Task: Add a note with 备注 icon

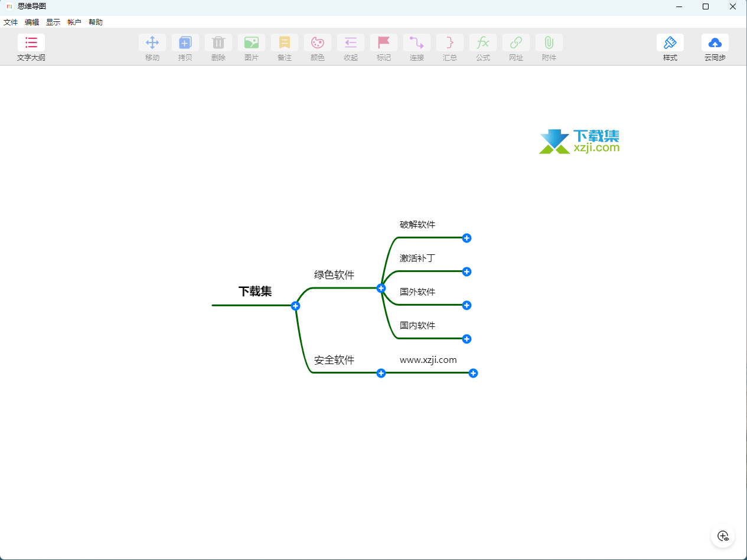Action: tap(285, 42)
